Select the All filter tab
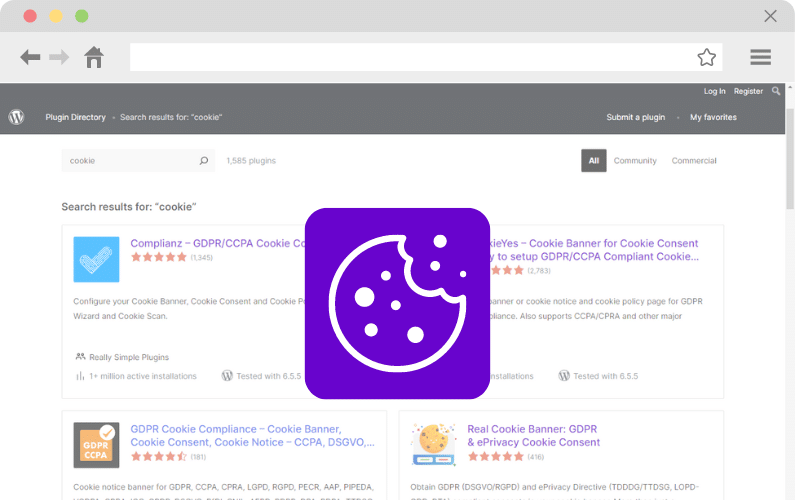The width and height of the screenshot is (795, 500). pyautogui.click(x=594, y=160)
